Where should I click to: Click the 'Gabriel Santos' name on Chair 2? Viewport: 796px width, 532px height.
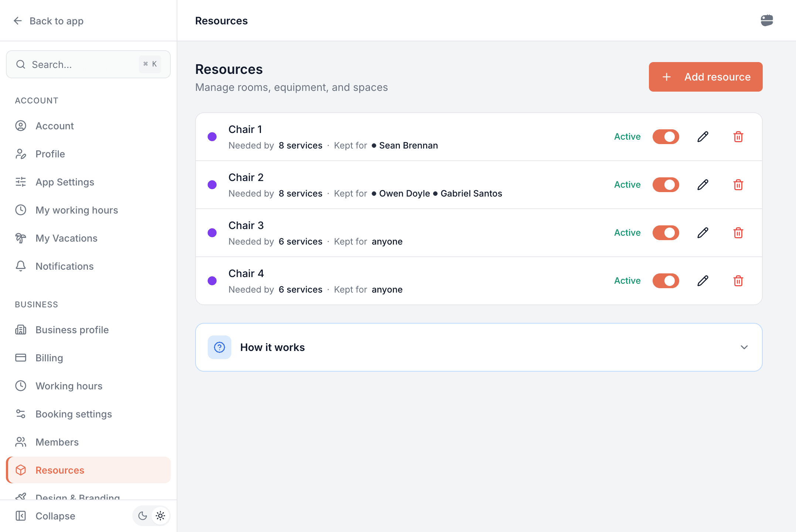[x=471, y=194]
